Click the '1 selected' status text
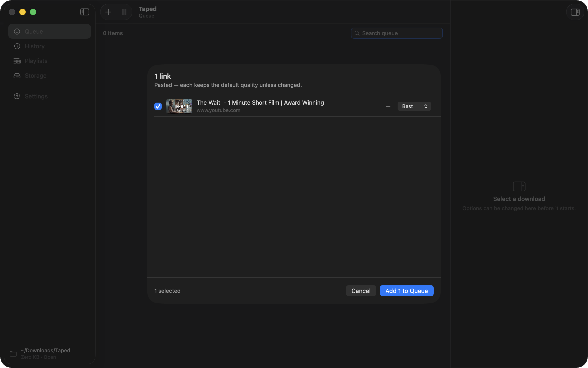Viewport: 588px width, 368px height. [167, 291]
